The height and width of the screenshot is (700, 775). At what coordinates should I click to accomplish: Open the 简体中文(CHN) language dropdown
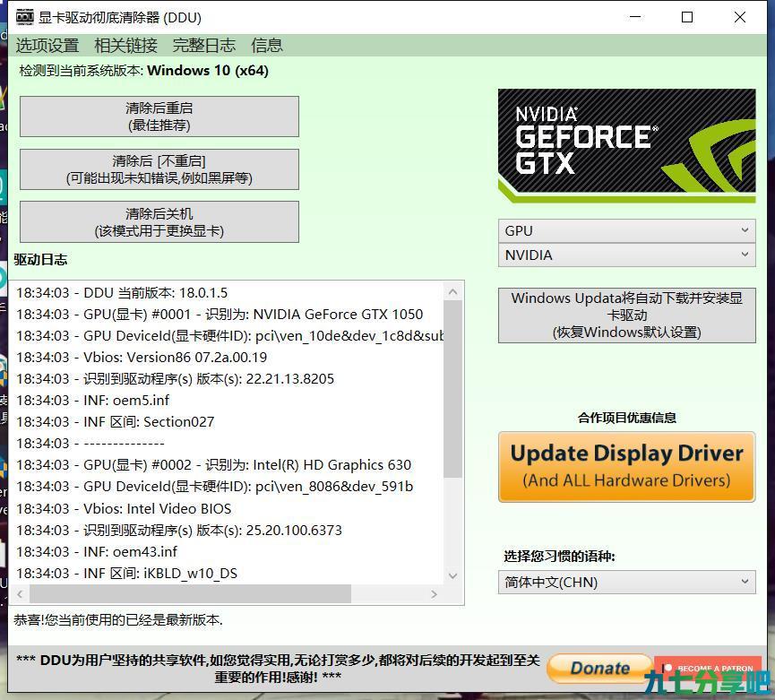coord(627,583)
